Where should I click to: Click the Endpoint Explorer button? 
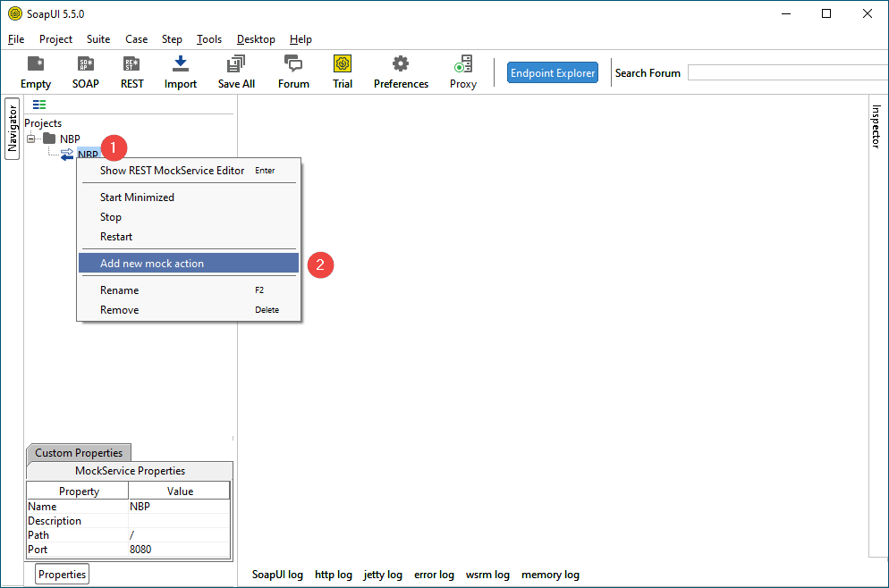pyautogui.click(x=552, y=72)
